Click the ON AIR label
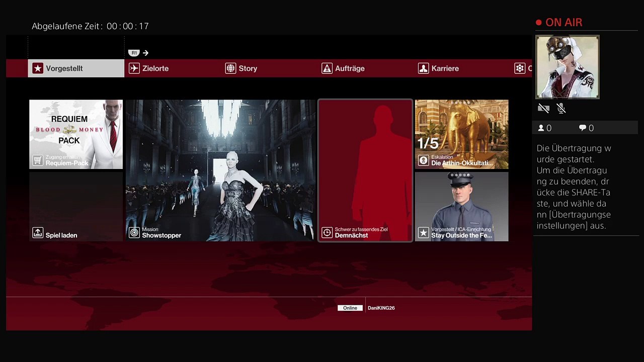 pyautogui.click(x=564, y=23)
